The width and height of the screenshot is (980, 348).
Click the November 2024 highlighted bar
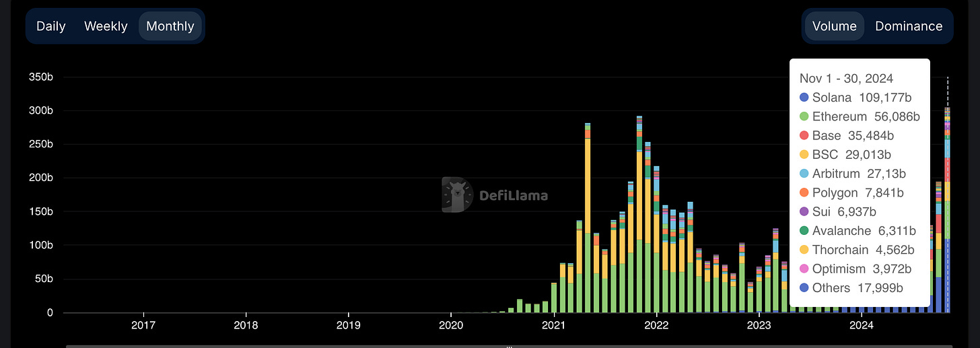(x=947, y=209)
